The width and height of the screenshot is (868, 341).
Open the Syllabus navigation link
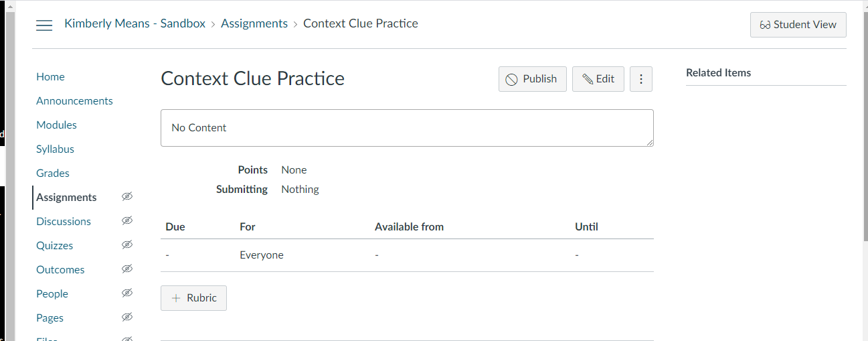click(x=55, y=149)
